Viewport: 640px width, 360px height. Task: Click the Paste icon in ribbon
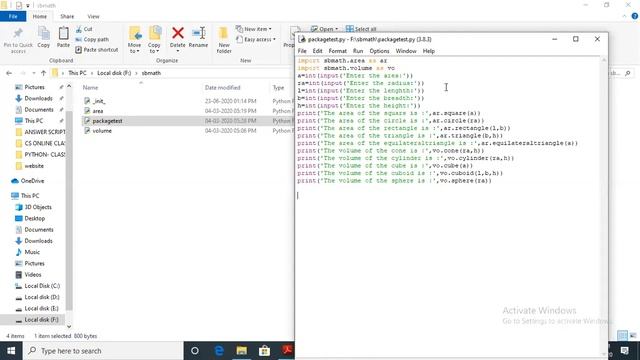click(63, 37)
